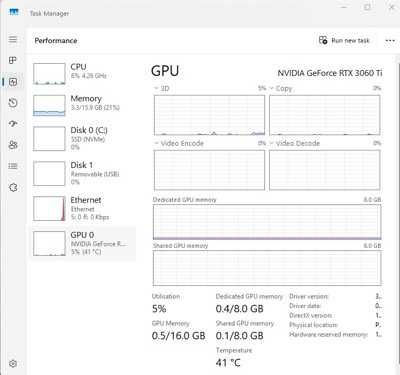The image size is (400, 375).
Task: Click the 0.1/8.0 GB shared memory value
Action: pyautogui.click(x=240, y=336)
